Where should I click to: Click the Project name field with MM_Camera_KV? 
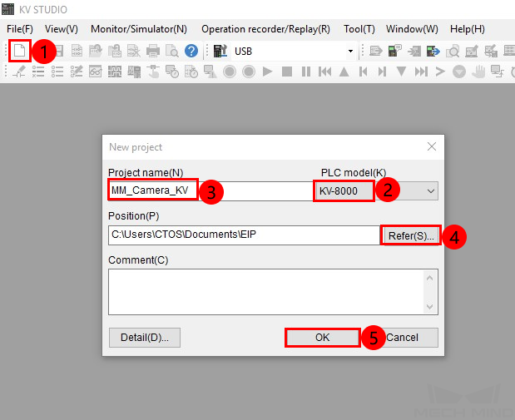[210, 190]
